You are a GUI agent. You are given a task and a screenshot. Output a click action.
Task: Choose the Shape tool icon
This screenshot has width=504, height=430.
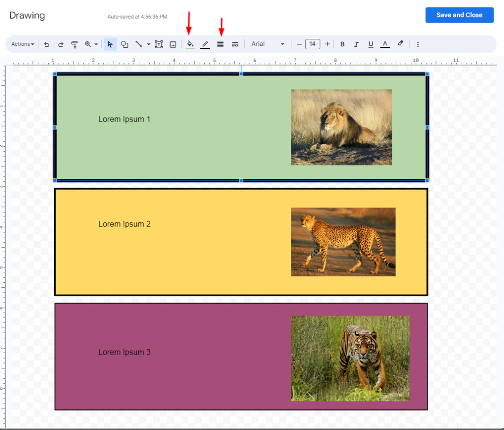[125, 44]
